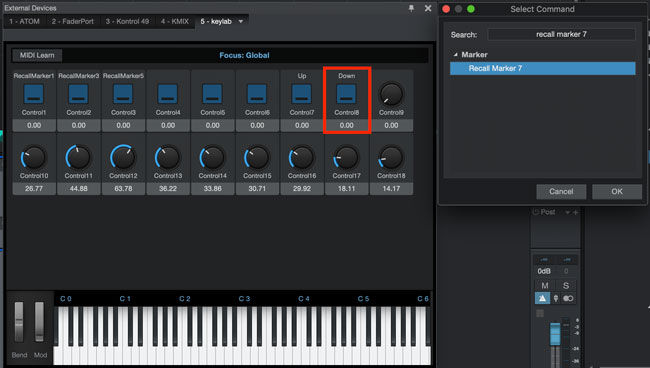Viewport: 650px width, 368px height.
Task: Switch to the 2 - FaderPort tab
Action: (73, 21)
